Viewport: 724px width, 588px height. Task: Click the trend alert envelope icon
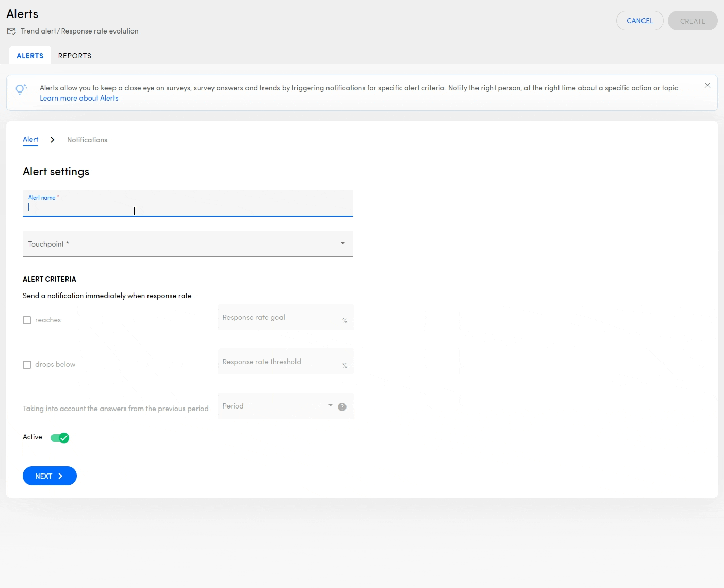(11, 31)
